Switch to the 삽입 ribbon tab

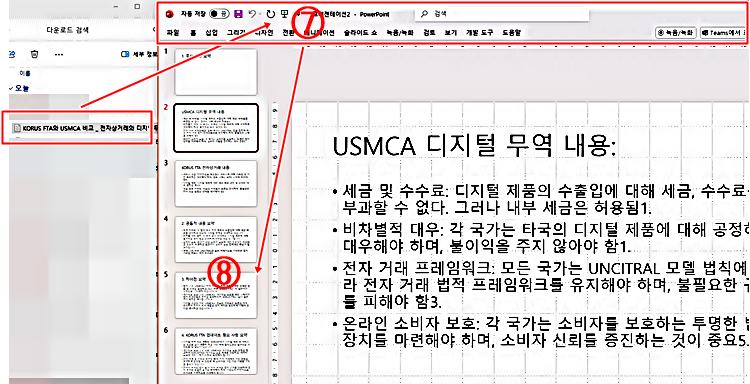click(x=211, y=33)
